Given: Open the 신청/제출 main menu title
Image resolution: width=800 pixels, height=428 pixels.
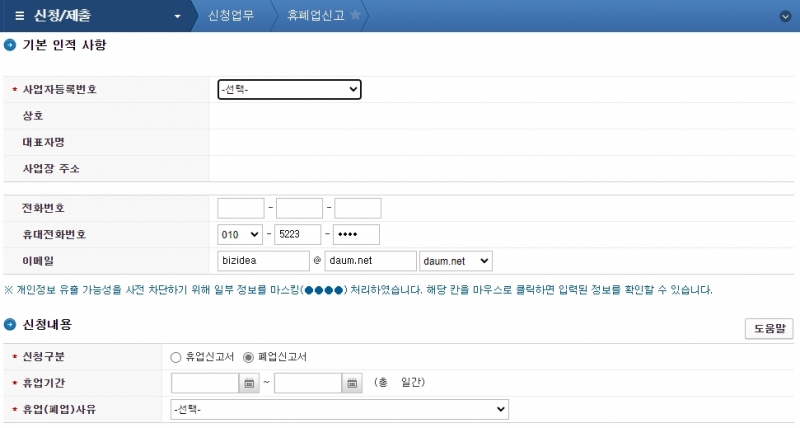Looking at the screenshot, I should point(62,15).
